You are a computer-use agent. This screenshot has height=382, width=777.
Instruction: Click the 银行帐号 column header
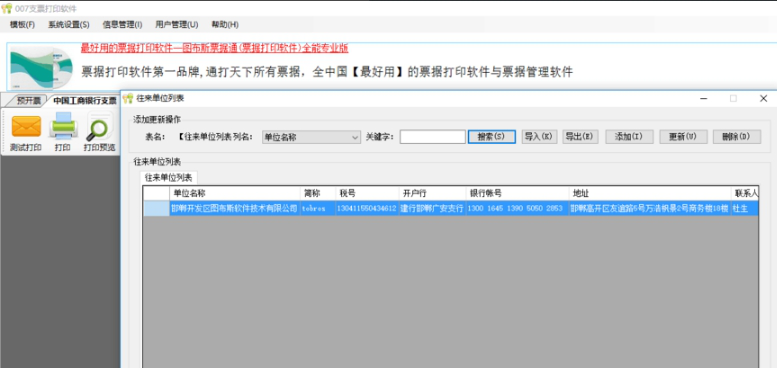(x=517, y=193)
